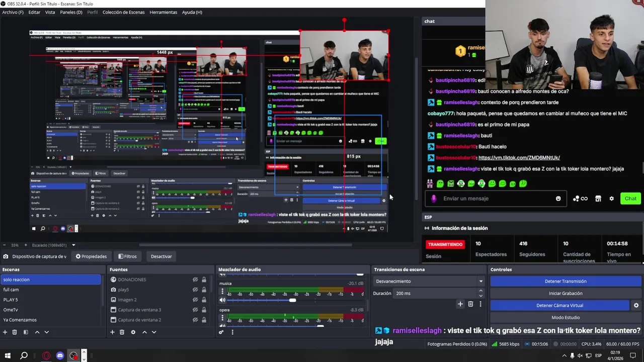Open Opera browser from the taskbar

(x=46, y=355)
